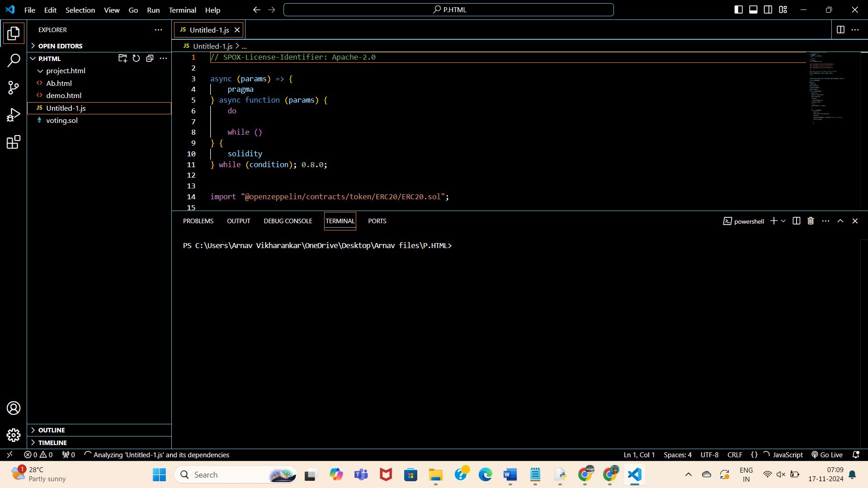Open Microsoft Word from taskbar
The width and height of the screenshot is (868, 488).
tap(510, 474)
